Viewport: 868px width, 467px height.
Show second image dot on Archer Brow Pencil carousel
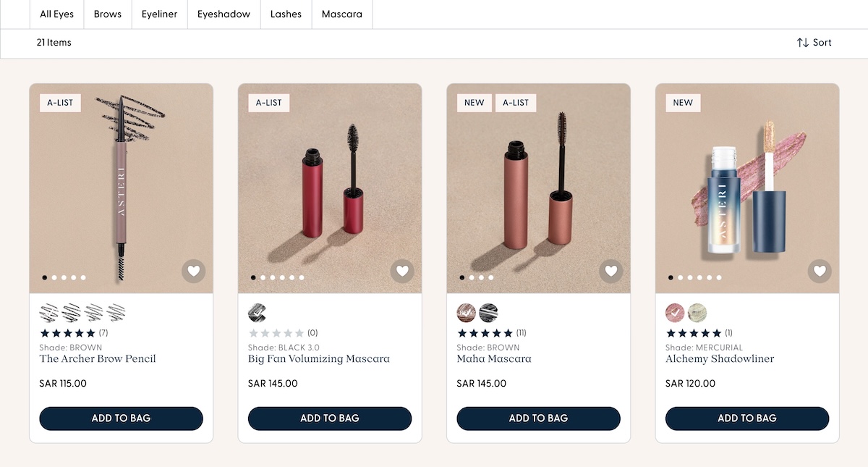54,277
